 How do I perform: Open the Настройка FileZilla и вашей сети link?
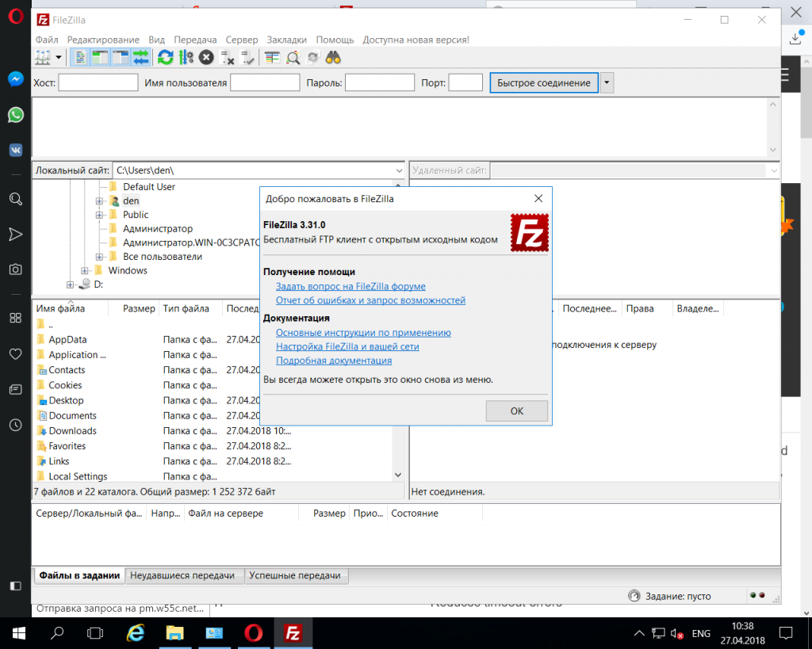347,347
